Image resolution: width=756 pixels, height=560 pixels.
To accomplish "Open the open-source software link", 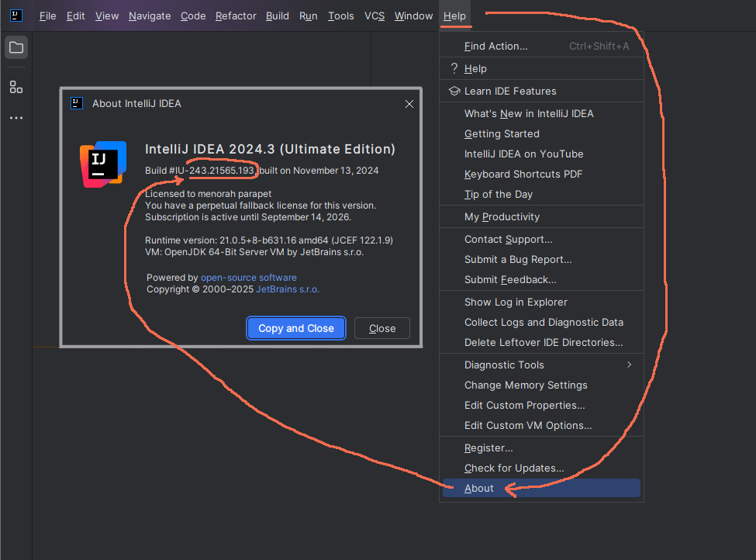I will click(248, 278).
